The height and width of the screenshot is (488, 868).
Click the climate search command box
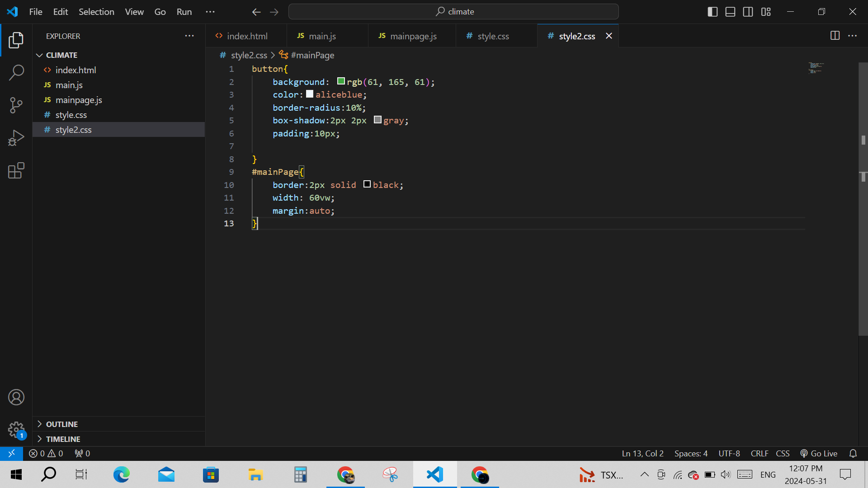click(453, 12)
